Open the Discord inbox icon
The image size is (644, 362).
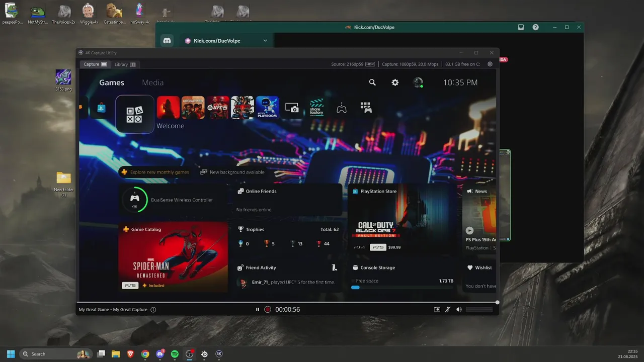pyautogui.click(x=521, y=27)
